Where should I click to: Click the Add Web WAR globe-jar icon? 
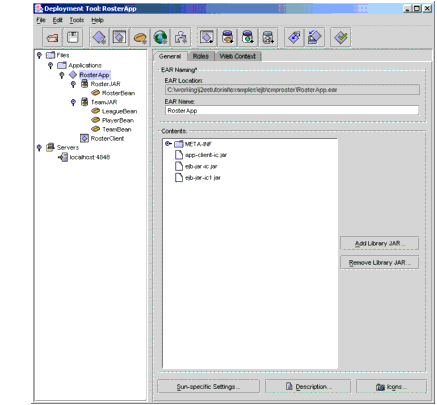[x=248, y=37]
